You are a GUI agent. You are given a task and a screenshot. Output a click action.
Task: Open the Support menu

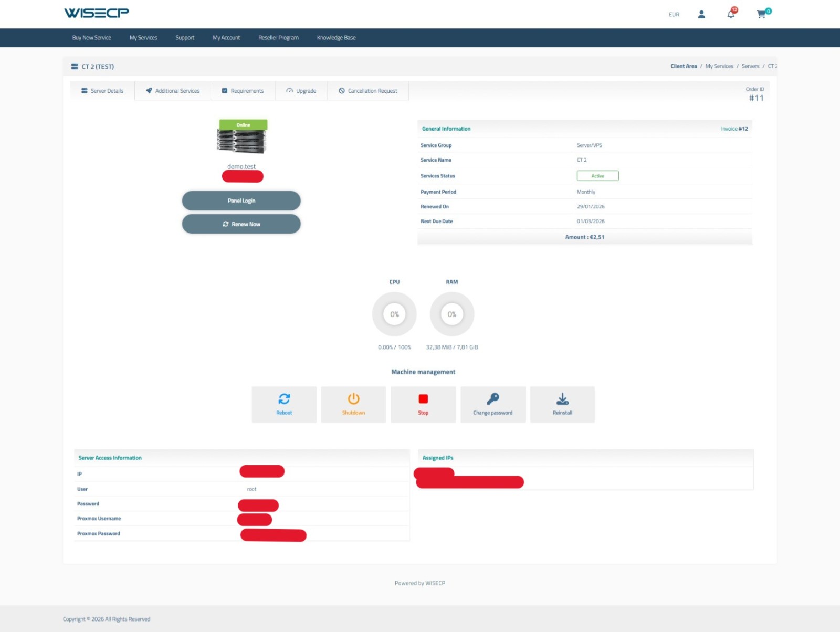pyautogui.click(x=185, y=38)
